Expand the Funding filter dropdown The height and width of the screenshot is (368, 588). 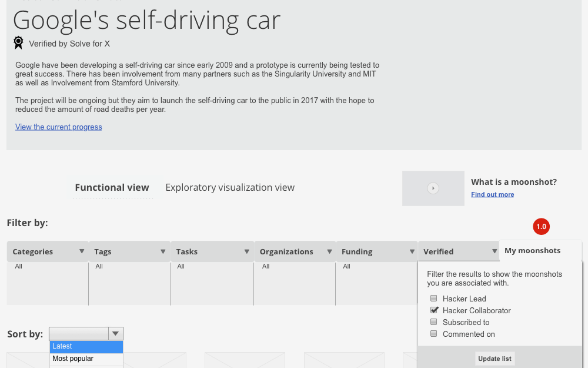tap(412, 251)
